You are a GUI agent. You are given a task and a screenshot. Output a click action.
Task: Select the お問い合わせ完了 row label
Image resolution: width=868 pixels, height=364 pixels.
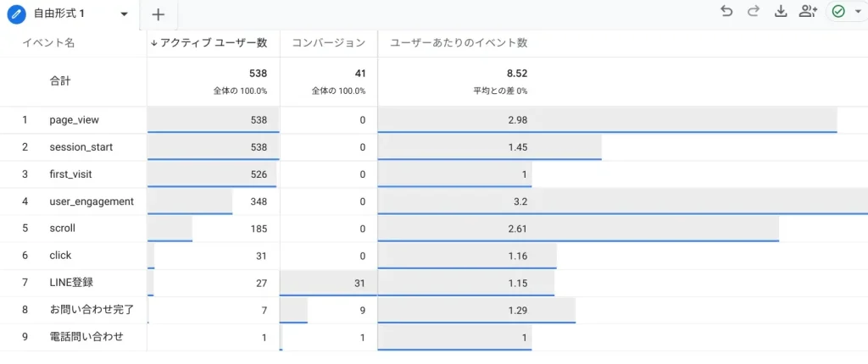pos(92,310)
